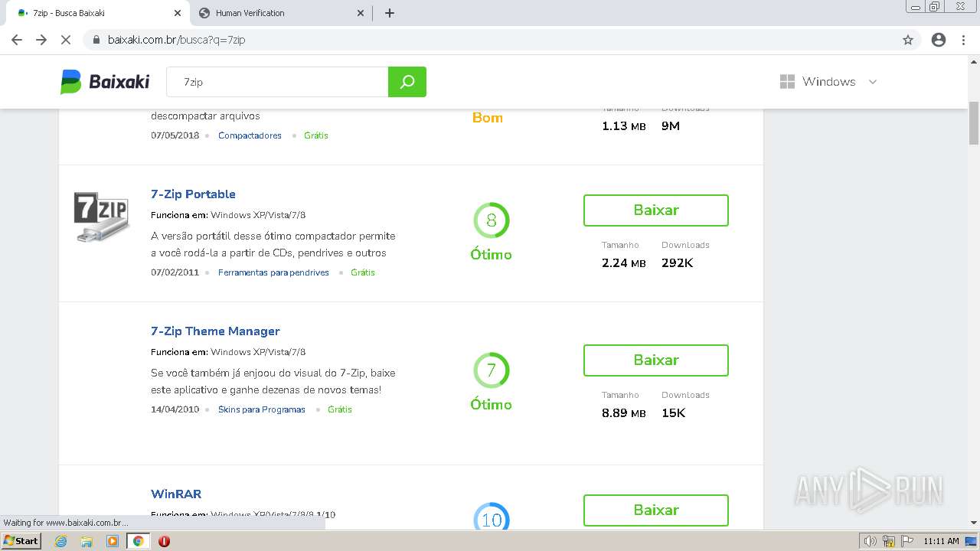The image size is (980, 551).
Task: Stop page loading with X button
Action: tap(66, 40)
